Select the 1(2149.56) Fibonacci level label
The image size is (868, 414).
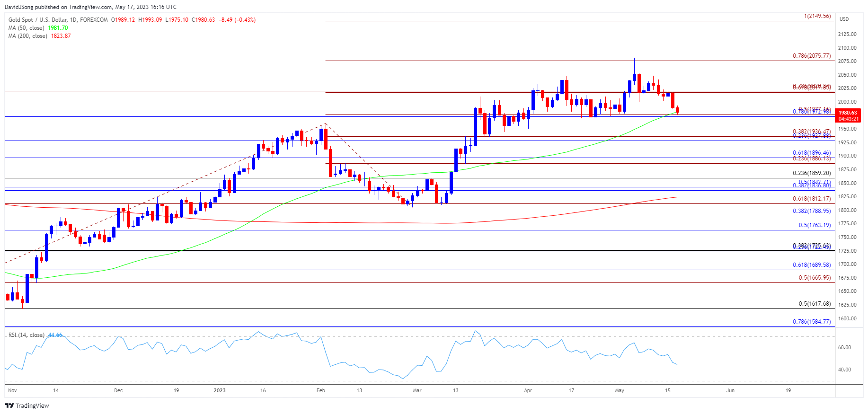pyautogui.click(x=817, y=16)
